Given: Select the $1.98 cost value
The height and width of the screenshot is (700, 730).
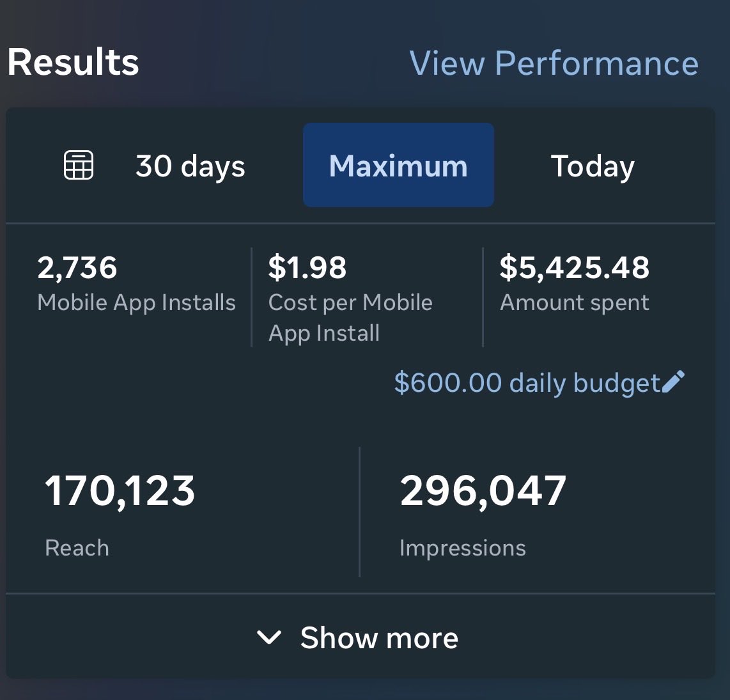Looking at the screenshot, I should click(307, 268).
